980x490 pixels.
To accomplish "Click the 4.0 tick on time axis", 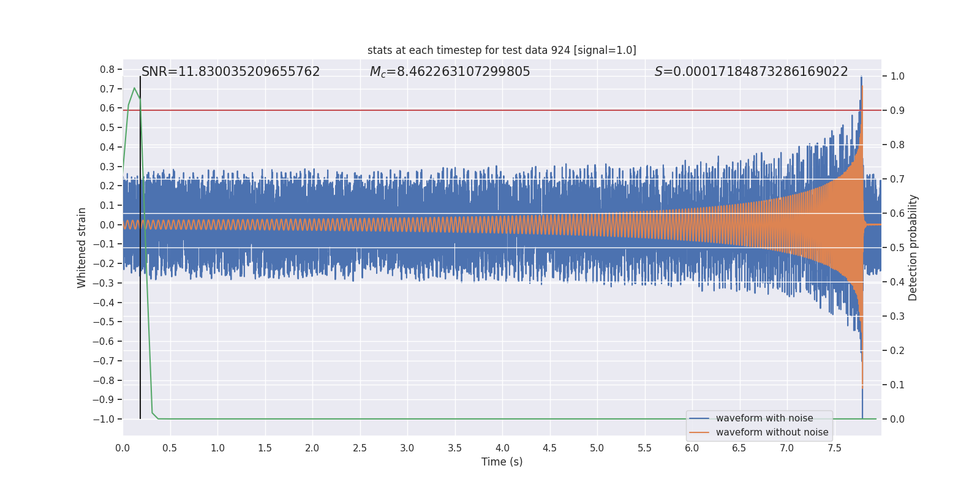I will (502, 448).
